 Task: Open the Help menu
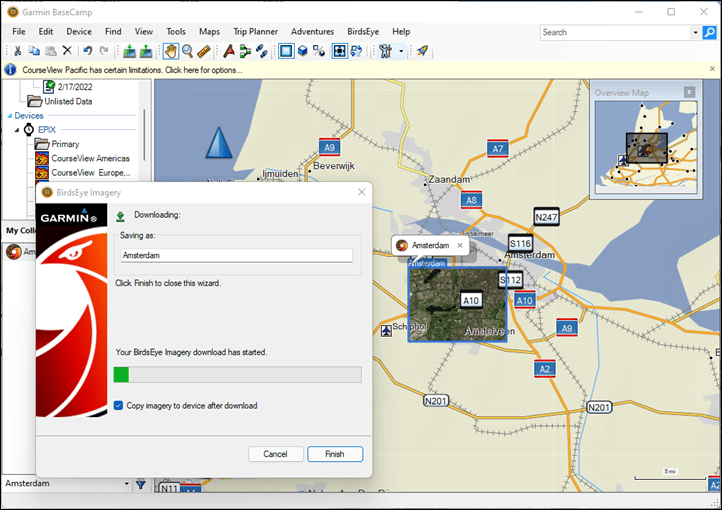401,32
